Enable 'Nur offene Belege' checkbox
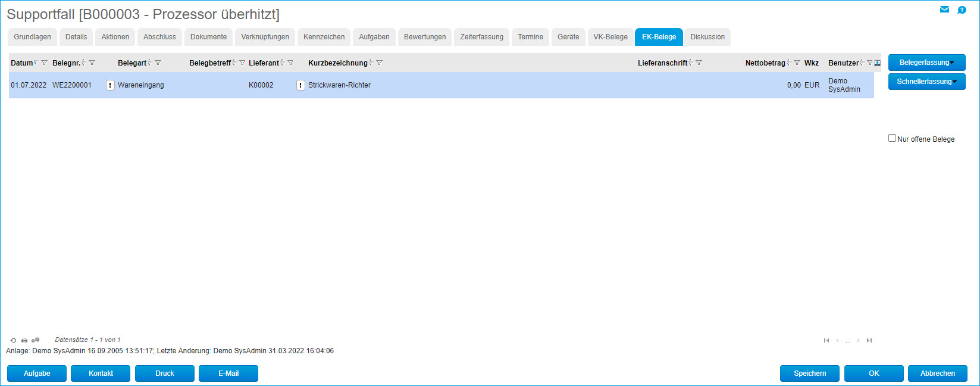The image size is (980, 386). click(892, 138)
